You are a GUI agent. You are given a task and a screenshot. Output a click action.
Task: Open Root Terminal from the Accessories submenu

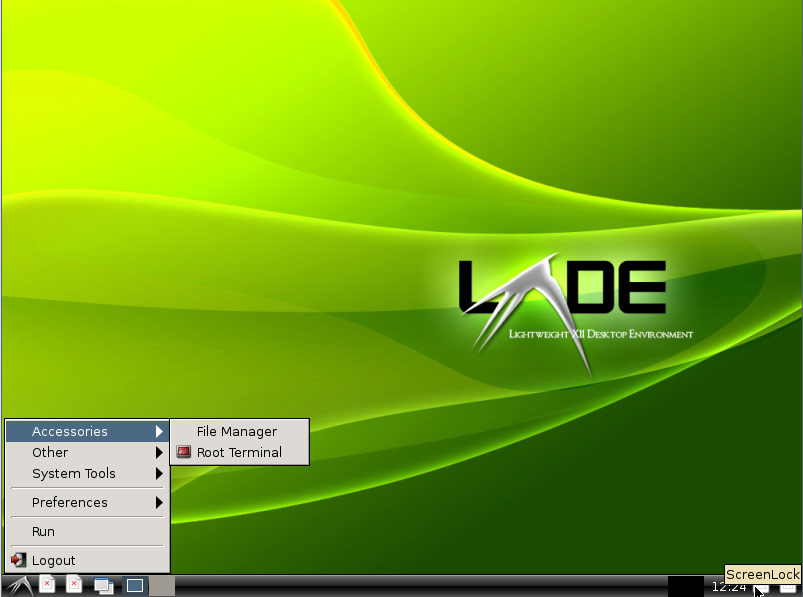tap(240, 453)
